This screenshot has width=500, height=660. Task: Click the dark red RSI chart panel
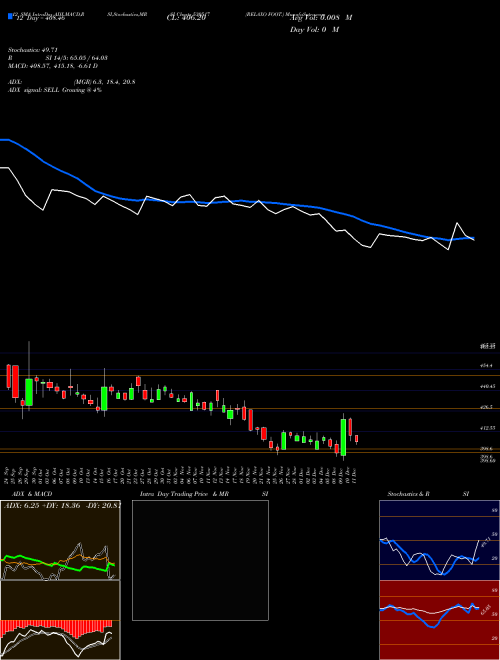(439, 620)
